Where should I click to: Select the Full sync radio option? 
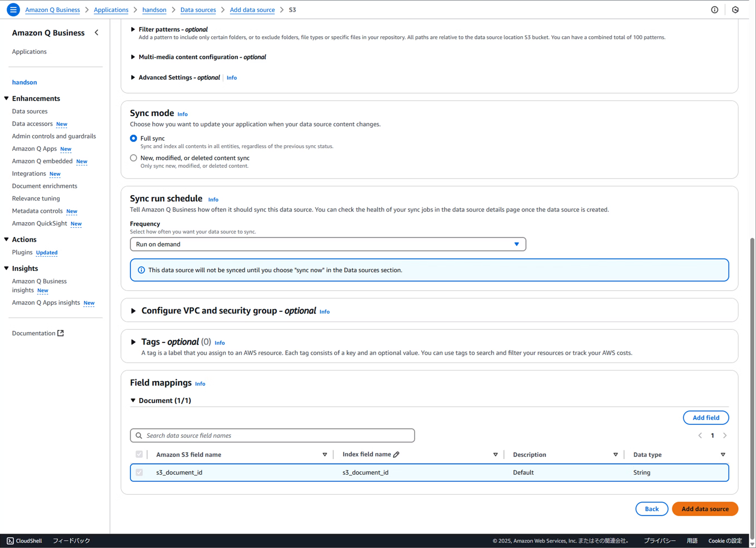click(x=133, y=138)
